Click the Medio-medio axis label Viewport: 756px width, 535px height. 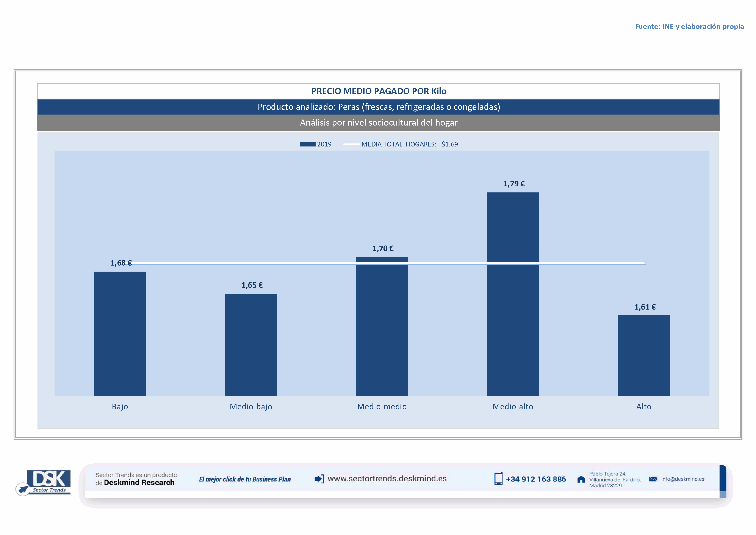[x=382, y=406]
